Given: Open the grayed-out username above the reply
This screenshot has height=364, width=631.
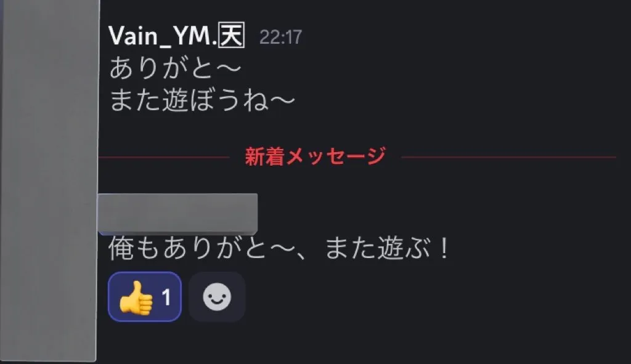Looking at the screenshot, I should tap(177, 214).
